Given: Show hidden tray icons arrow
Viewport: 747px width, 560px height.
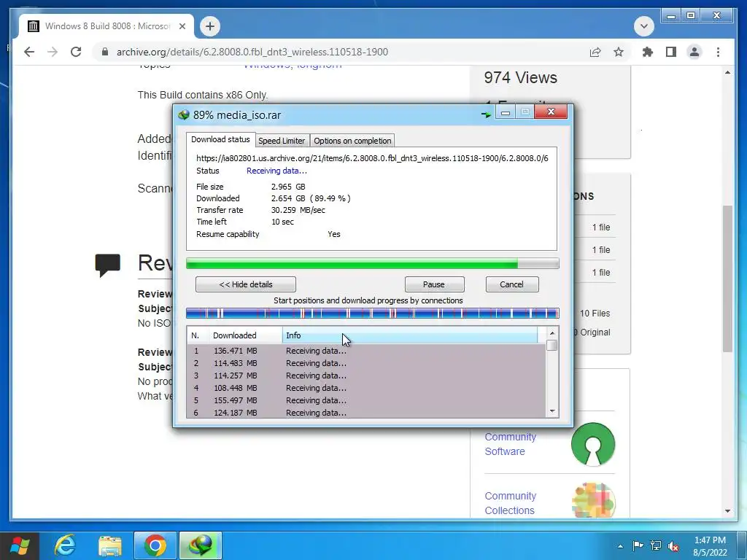Looking at the screenshot, I should tap(620, 546).
